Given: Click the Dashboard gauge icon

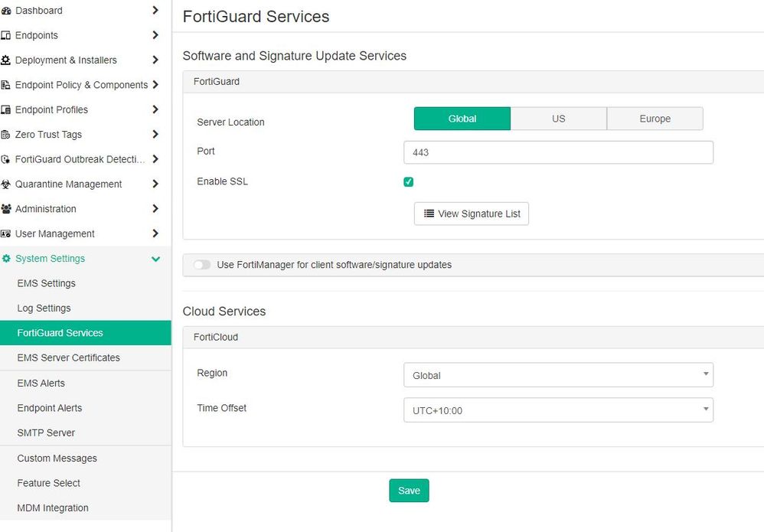Looking at the screenshot, I should pyautogui.click(x=6, y=11).
